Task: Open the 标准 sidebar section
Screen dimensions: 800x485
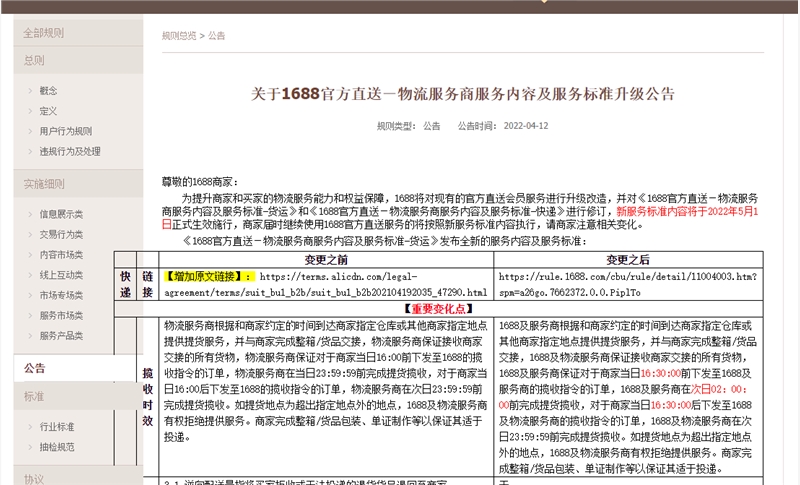Action: pyautogui.click(x=78, y=396)
